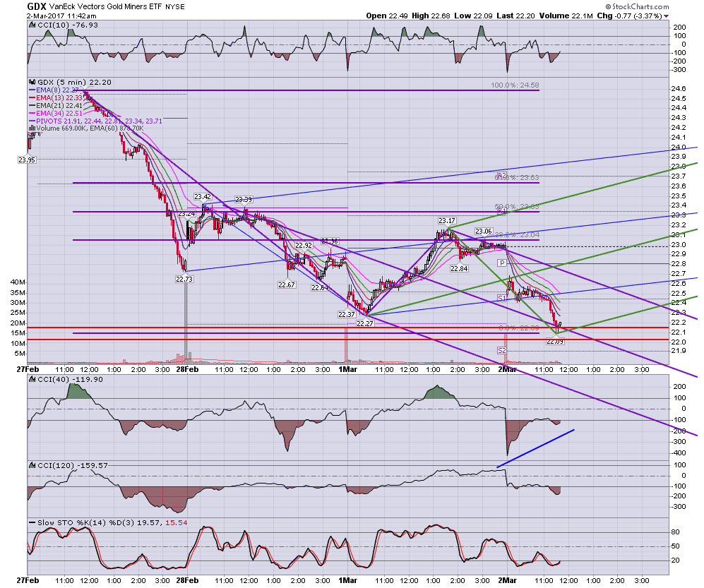Click the 38.2%: 23.04 Fibonacci label
The height and width of the screenshot is (588, 704).
click(517, 235)
